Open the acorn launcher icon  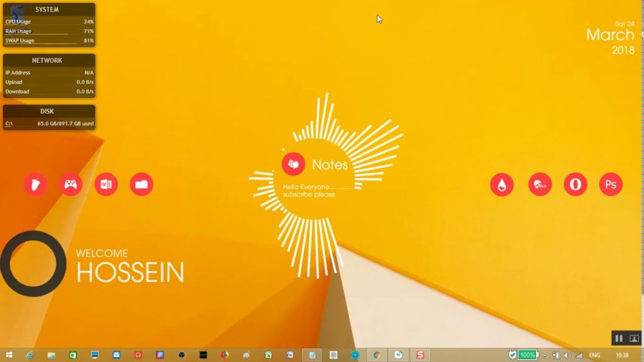(x=35, y=184)
